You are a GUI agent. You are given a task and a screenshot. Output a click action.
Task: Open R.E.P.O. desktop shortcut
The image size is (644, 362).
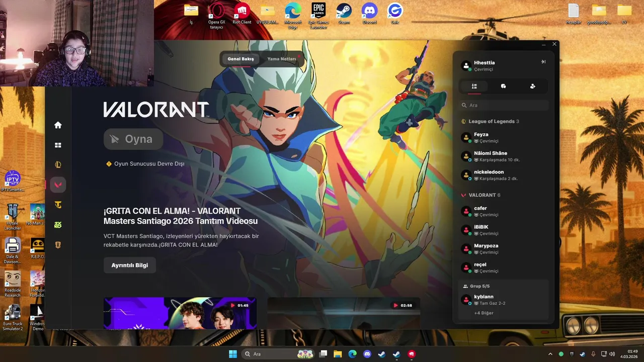click(38, 249)
